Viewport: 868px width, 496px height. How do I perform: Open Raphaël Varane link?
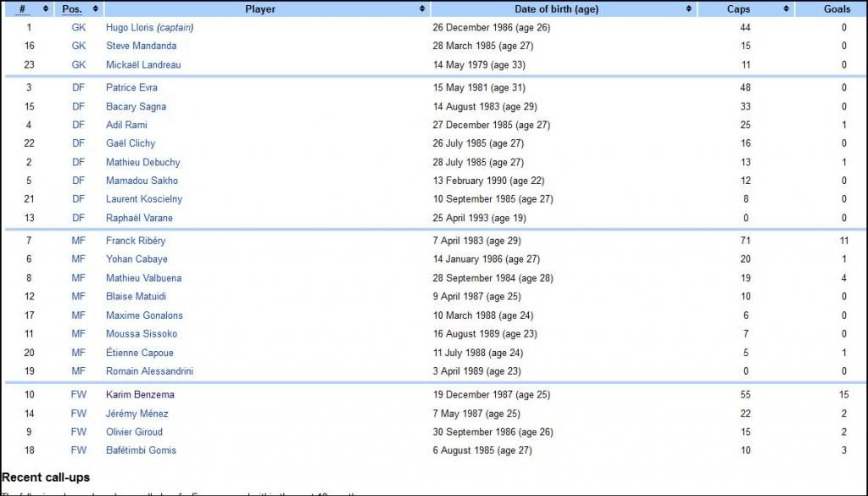140,218
